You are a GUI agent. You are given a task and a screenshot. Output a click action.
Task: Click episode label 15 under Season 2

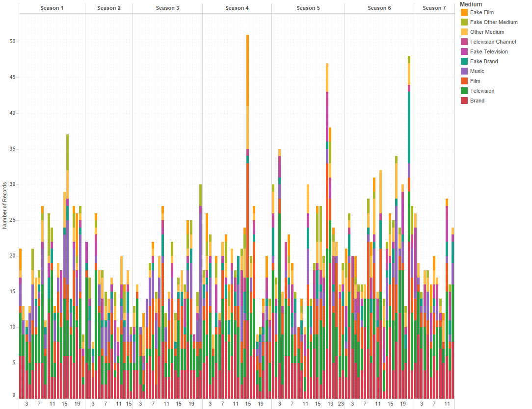129,404
